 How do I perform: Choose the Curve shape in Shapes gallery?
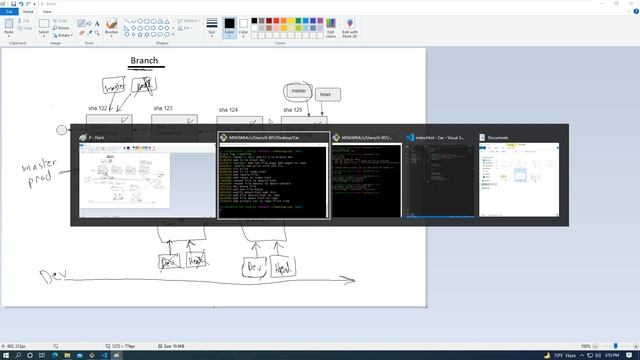click(133, 21)
